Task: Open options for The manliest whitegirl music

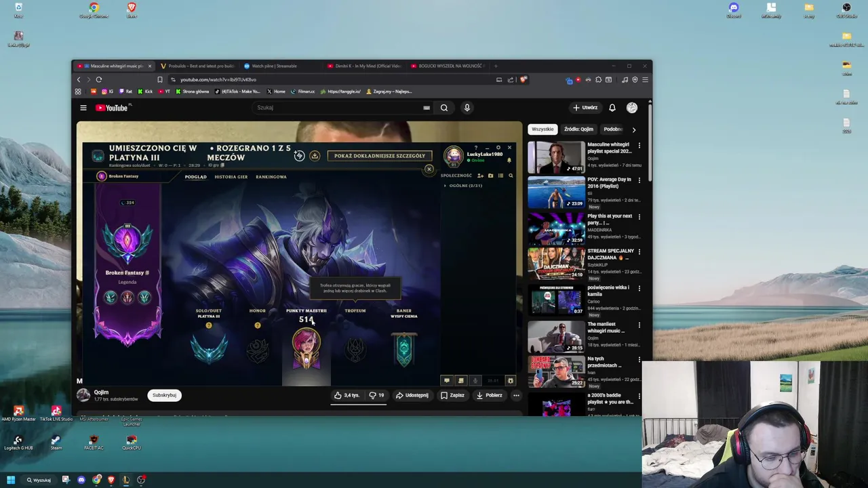Action: point(639,325)
